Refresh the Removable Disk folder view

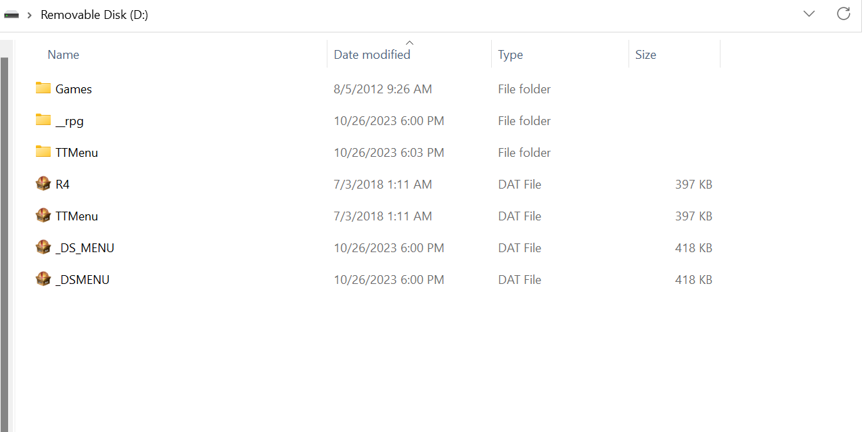(x=844, y=14)
